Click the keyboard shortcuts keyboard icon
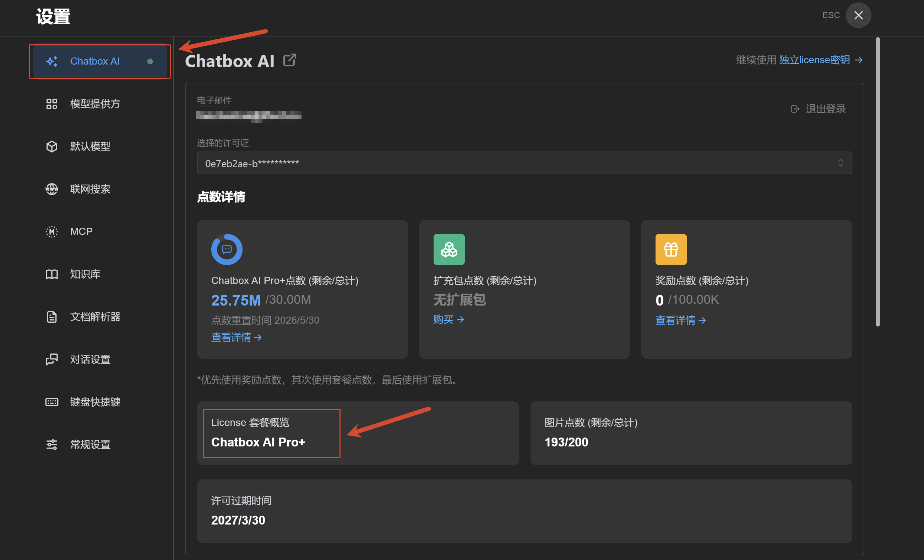This screenshot has height=560, width=924. pos(52,402)
